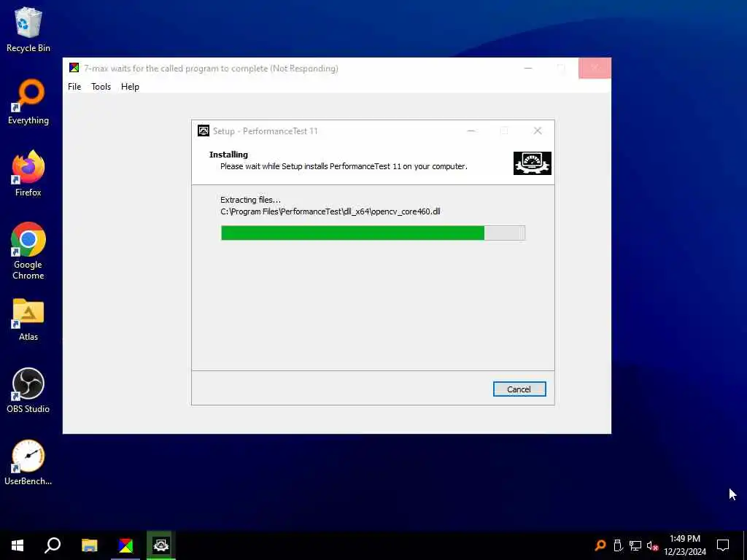This screenshot has width=747, height=560.
Task: Click the PerformanceTest gauge logo image
Action: 532,163
